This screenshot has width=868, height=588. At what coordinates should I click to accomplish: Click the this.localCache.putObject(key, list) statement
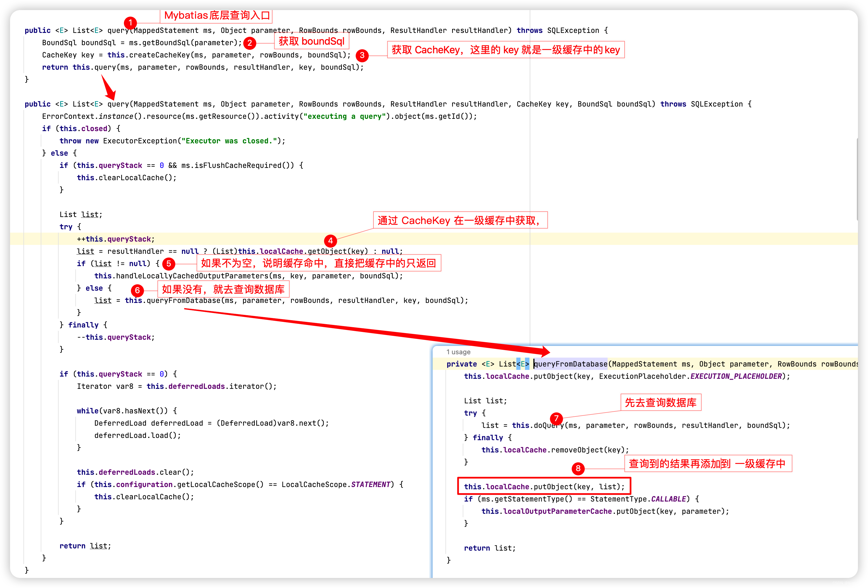pyautogui.click(x=544, y=486)
